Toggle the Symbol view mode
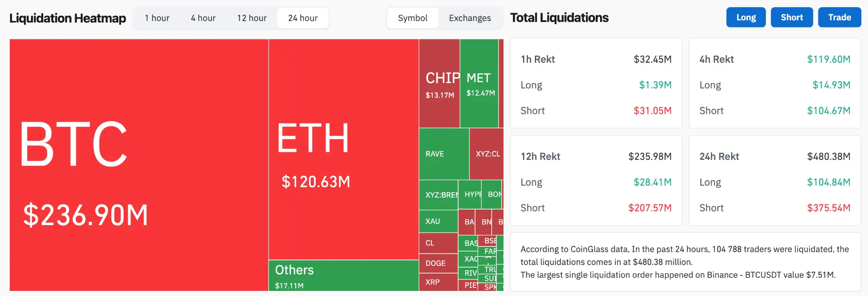 (x=413, y=18)
